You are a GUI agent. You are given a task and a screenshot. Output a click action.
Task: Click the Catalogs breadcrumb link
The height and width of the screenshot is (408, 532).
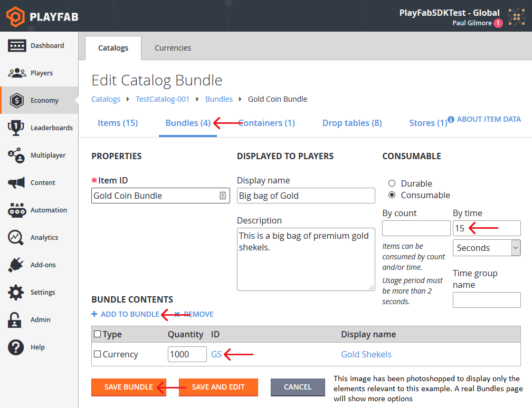106,99
